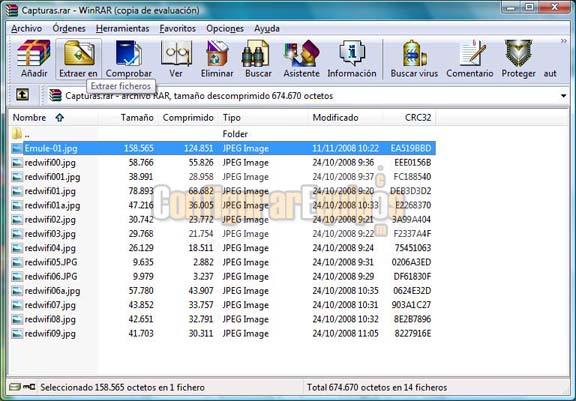Open the Órdenes menu
The width and height of the screenshot is (576, 401).
point(69,29)
